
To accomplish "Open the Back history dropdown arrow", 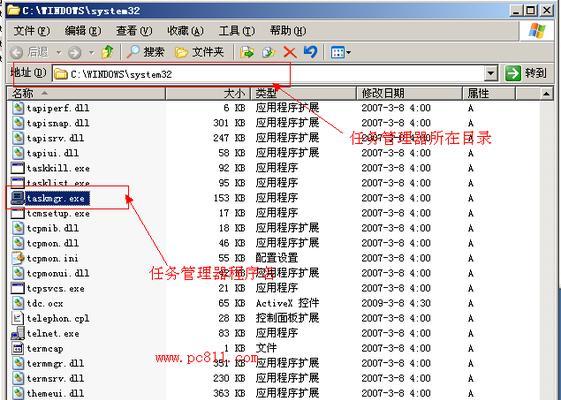I will [58, 53].
